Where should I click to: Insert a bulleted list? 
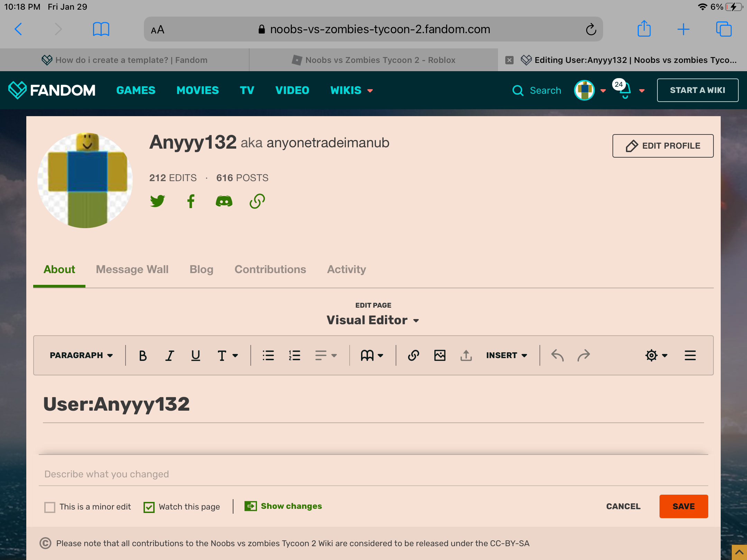(x=268, y=355)
